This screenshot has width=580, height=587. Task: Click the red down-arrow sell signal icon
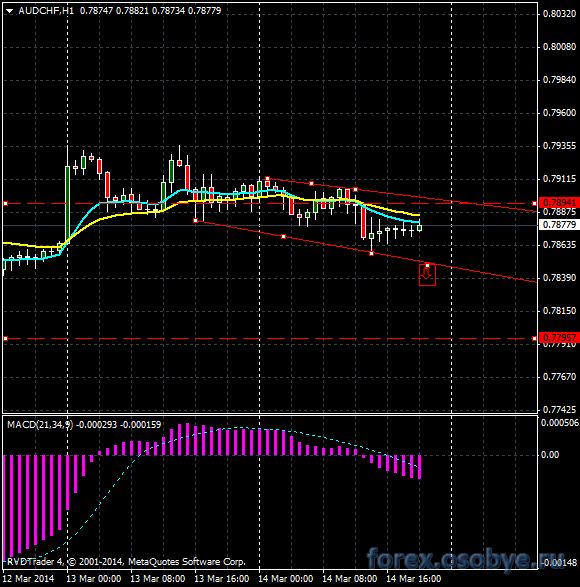coord(427,276)
